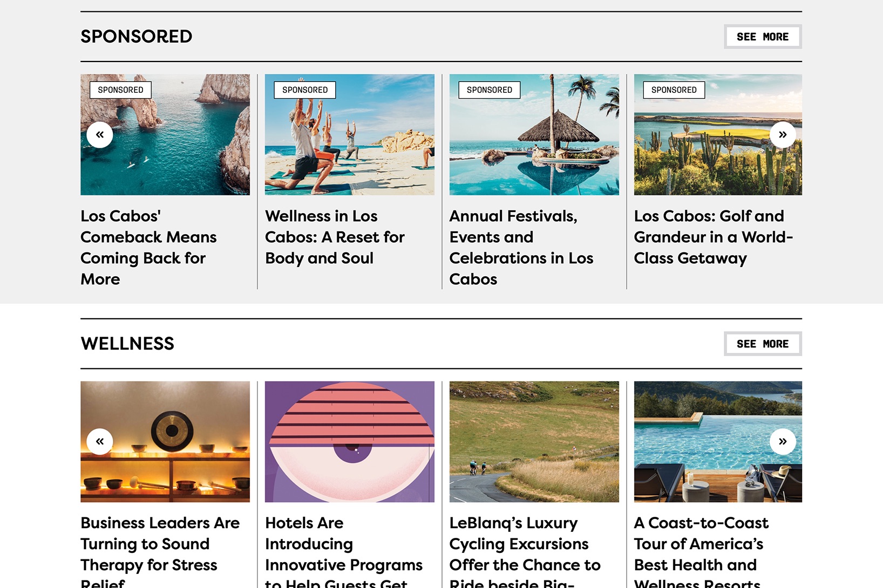
Task: Go to previous slide in Wellness carousel
Action: (100, 442)
